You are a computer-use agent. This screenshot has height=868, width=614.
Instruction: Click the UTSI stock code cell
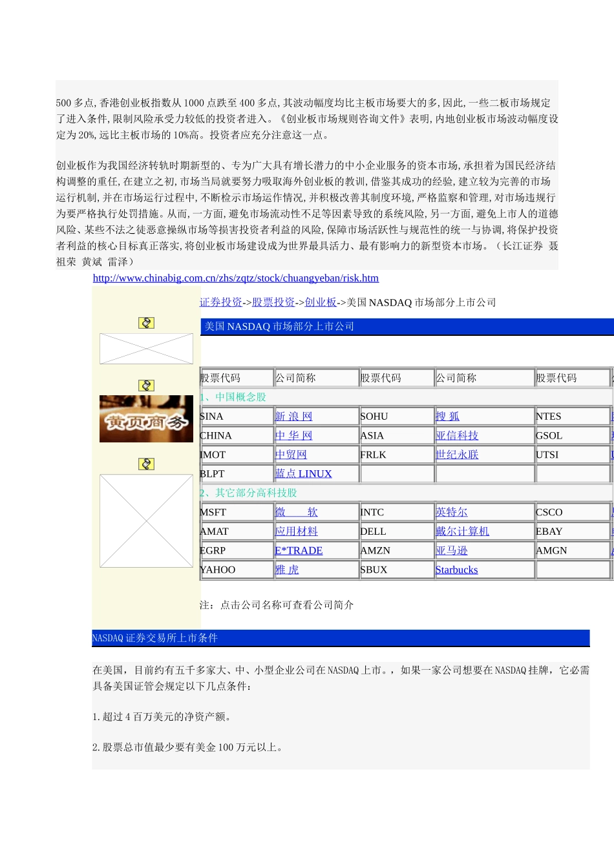click(573, 455)
